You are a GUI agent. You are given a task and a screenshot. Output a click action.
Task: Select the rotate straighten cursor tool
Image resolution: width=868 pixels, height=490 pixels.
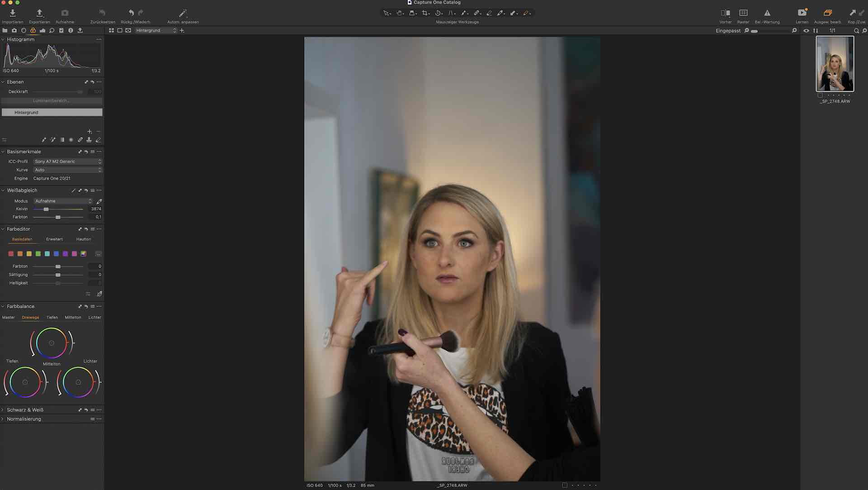[438, 13]
